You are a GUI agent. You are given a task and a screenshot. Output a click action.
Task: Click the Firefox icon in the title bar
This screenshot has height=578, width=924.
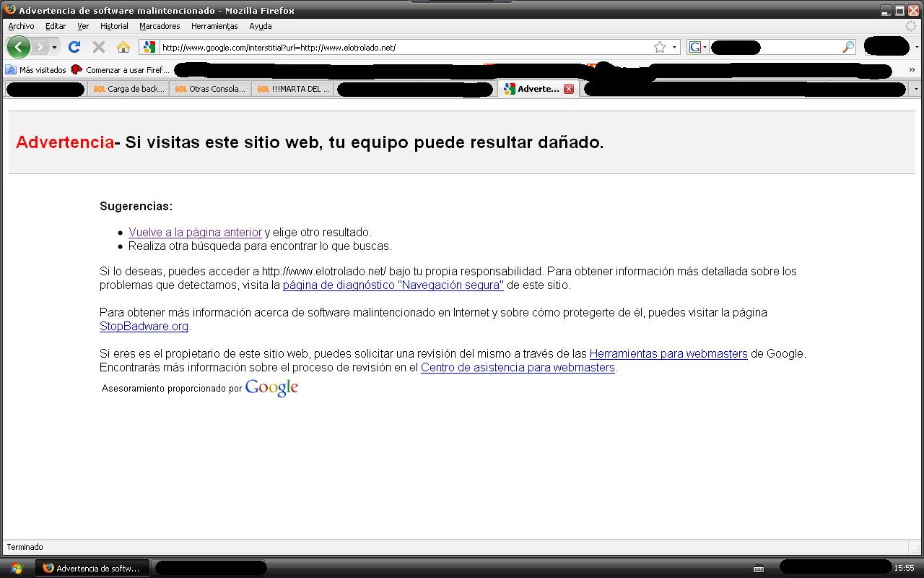[10, 10]
